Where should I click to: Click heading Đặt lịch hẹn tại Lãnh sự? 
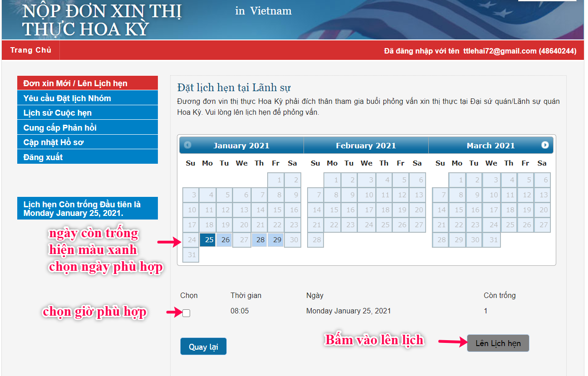(234, 88)
